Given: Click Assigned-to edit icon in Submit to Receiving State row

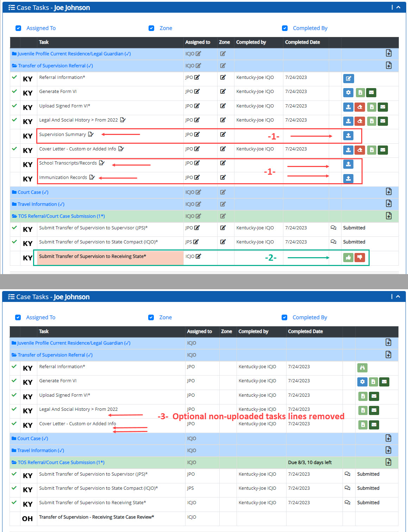Looking at the screenshot, I should coord(198,256).
